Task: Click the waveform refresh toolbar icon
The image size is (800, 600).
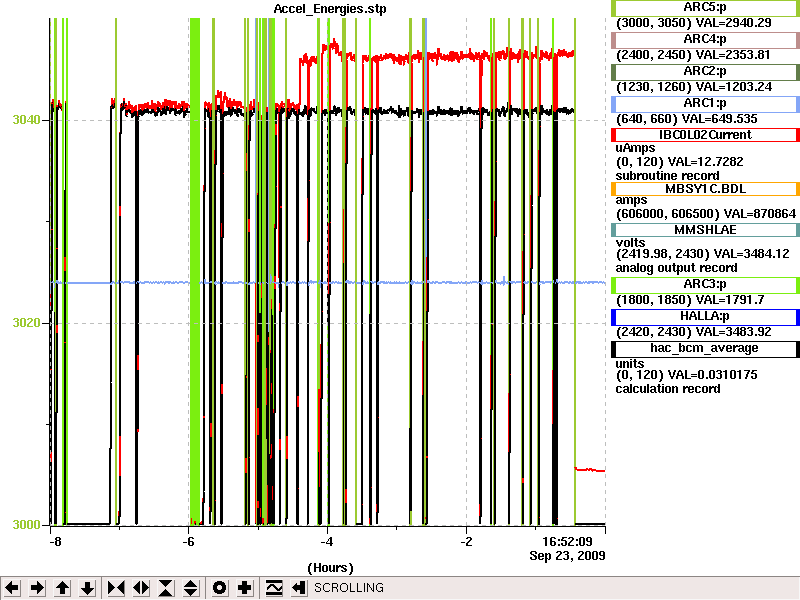Action: pos(274,588)
